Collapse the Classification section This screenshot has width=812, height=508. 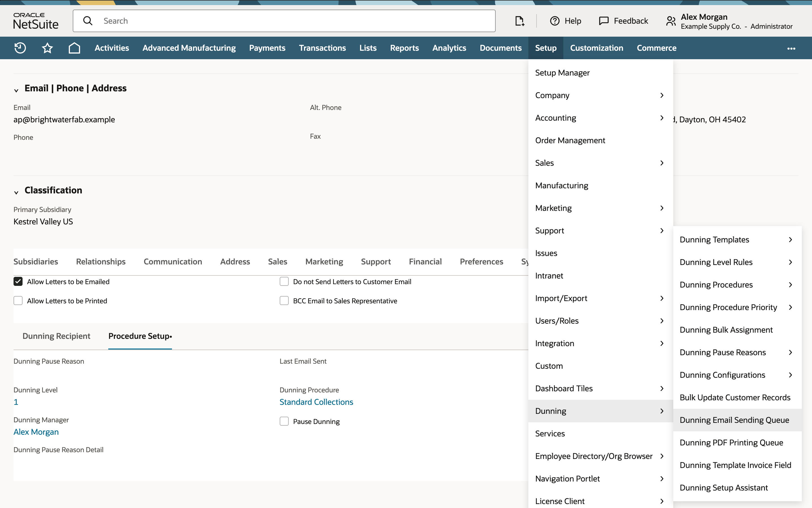pyautogui.click(x=16, y=192)
